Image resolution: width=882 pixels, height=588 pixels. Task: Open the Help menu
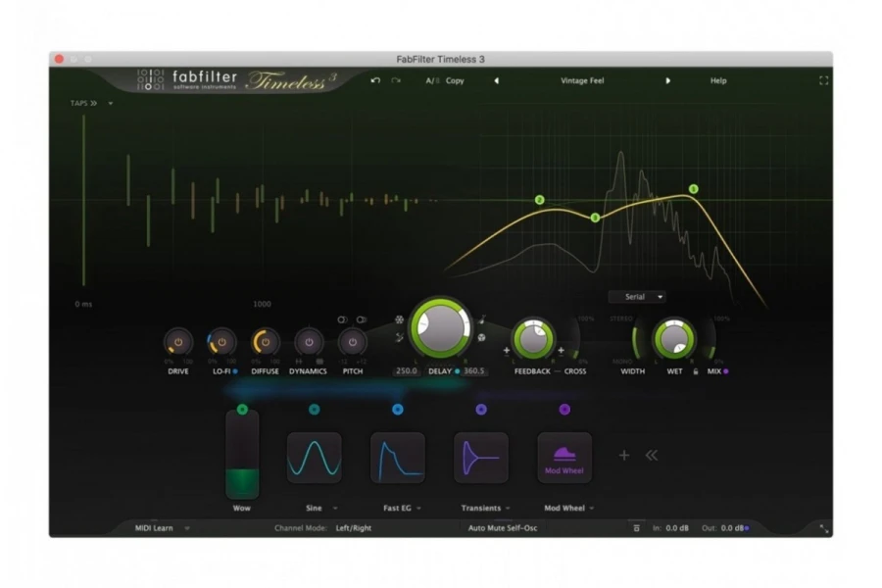(718, 80)
